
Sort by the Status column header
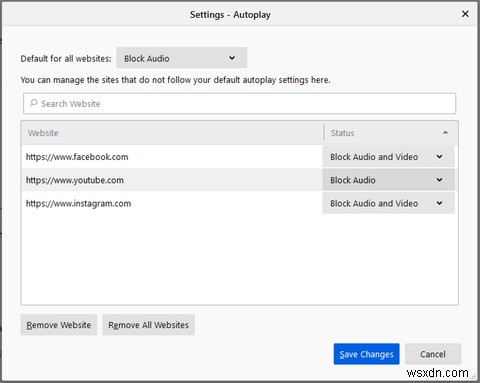tap(391, 133)
